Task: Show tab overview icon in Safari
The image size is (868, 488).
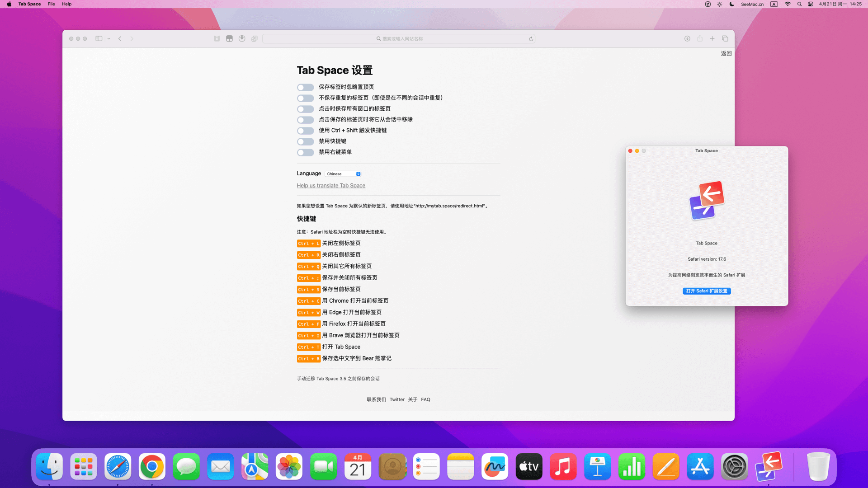Action: tap(725, 39)
